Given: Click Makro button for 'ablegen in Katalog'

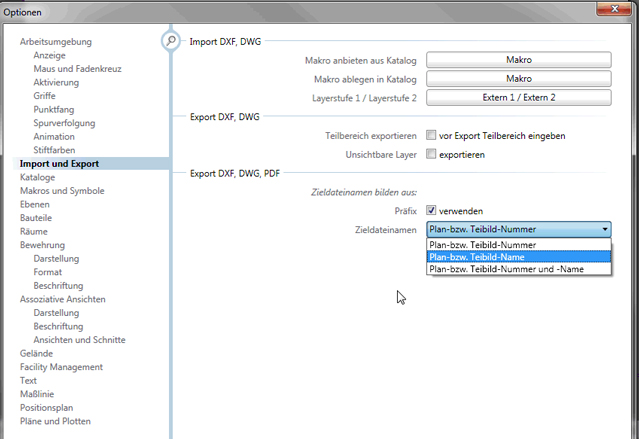Looking at the screenshot, I should 518,79.
